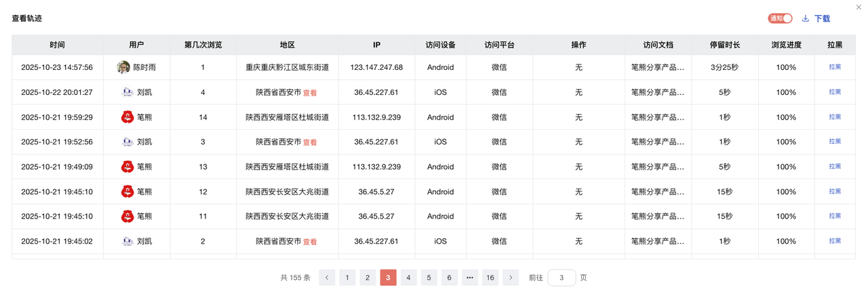Go to previous page using left arrow
868x302 pixels.
tap(327, 278)
